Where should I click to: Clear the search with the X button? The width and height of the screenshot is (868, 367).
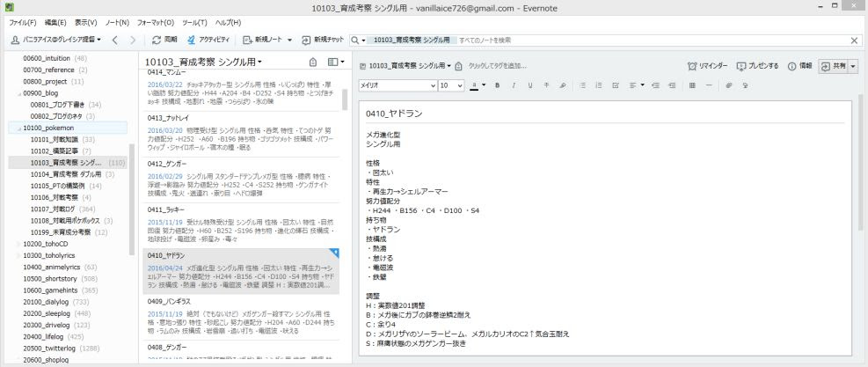(854, 40)
